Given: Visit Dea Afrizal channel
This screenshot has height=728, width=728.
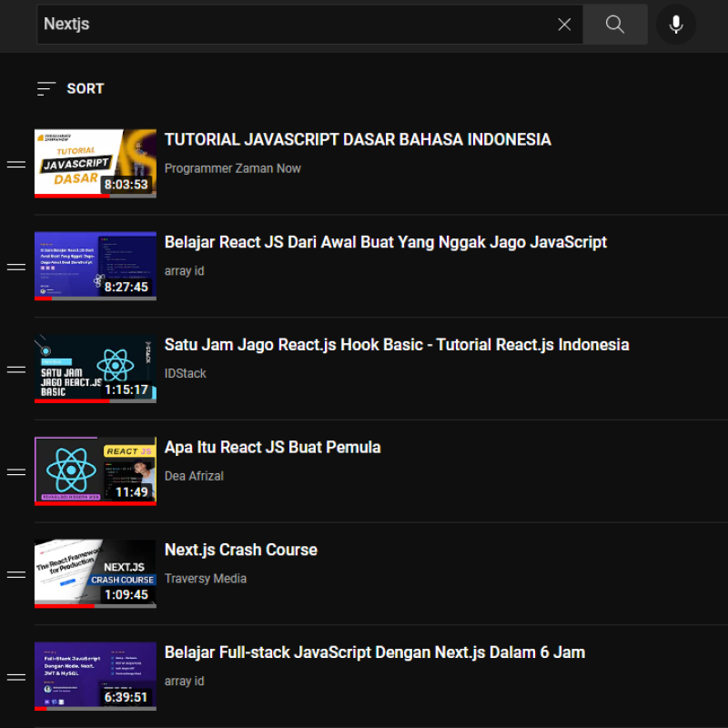Looking at the screenshot, I should [194, 476].
